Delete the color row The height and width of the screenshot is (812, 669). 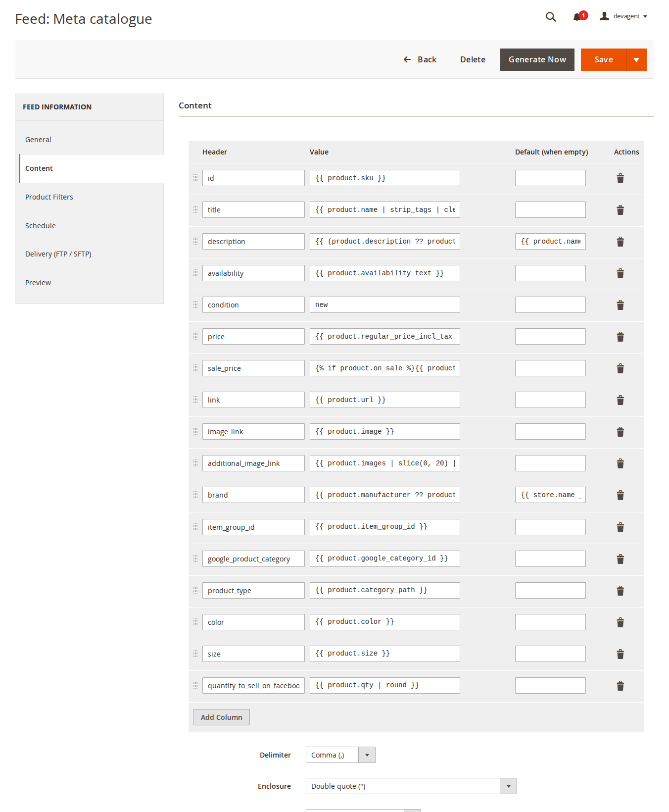[x=620, y=622]
